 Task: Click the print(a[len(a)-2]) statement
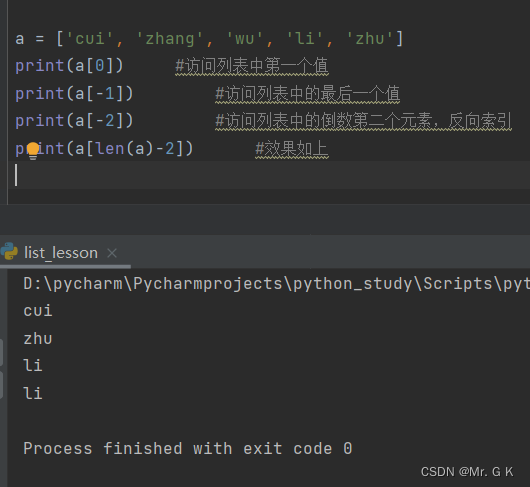104,148
